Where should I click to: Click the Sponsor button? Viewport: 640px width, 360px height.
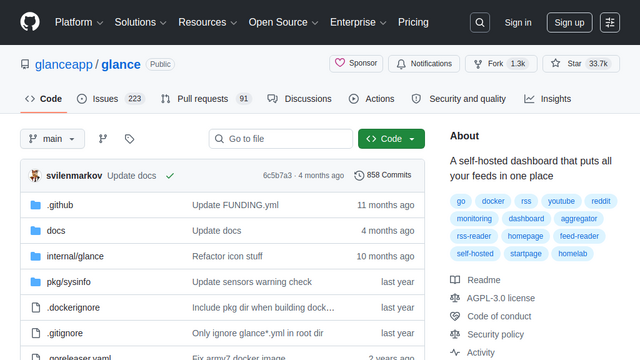tap(356, 64)
